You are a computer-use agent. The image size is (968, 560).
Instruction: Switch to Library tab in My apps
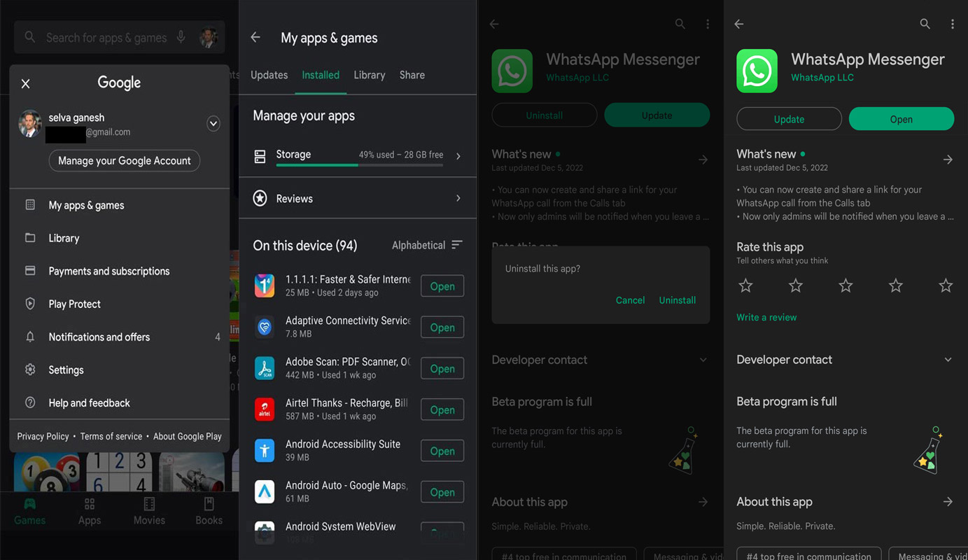pyautogui.click(x=370, y=75)
